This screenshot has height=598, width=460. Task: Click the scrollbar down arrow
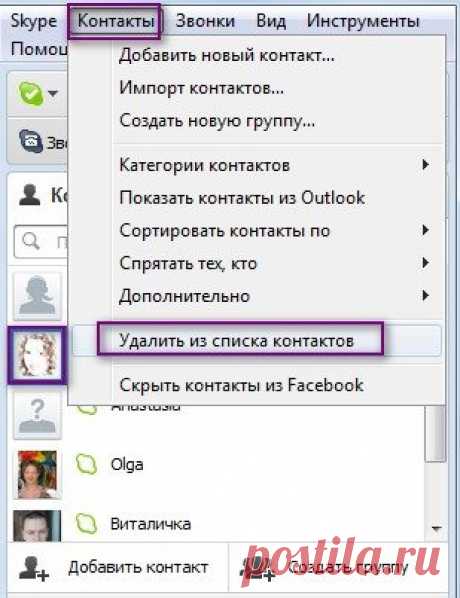click(436, 529)
